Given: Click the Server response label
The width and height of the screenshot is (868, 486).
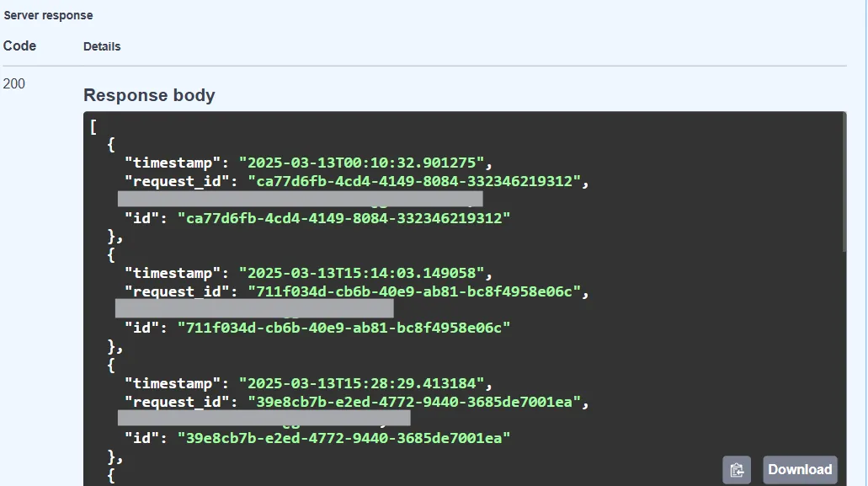Looking at the screenshot, I should (48, 15).
